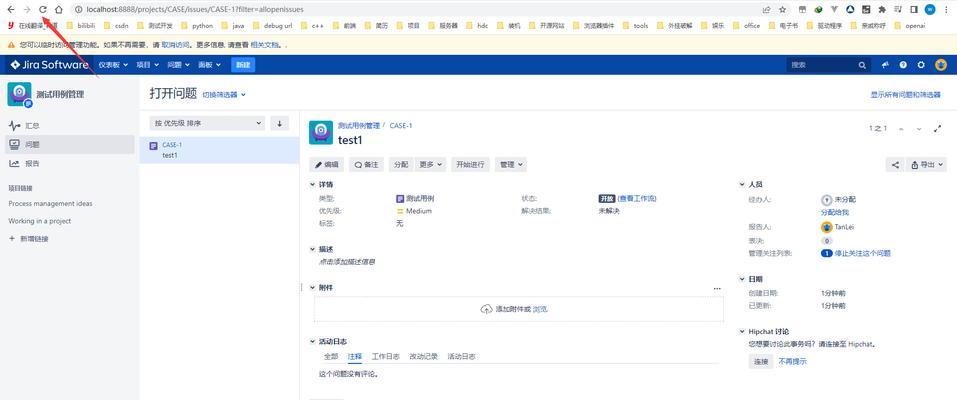Open the 项目 dropdown menu
This screenshot has height=400, width=957.
pyautogui.click(x=147, y=65)
